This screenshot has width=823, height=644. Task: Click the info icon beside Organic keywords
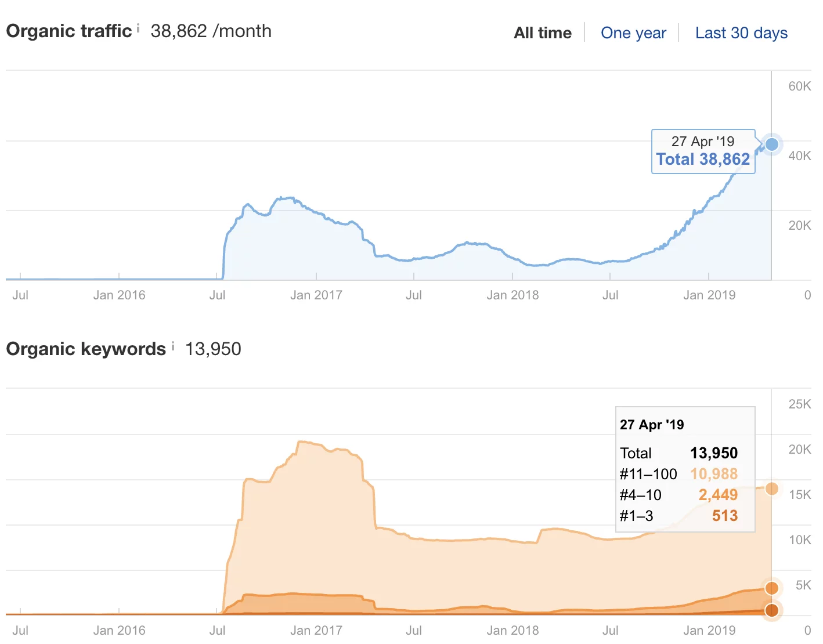(173, 346)
